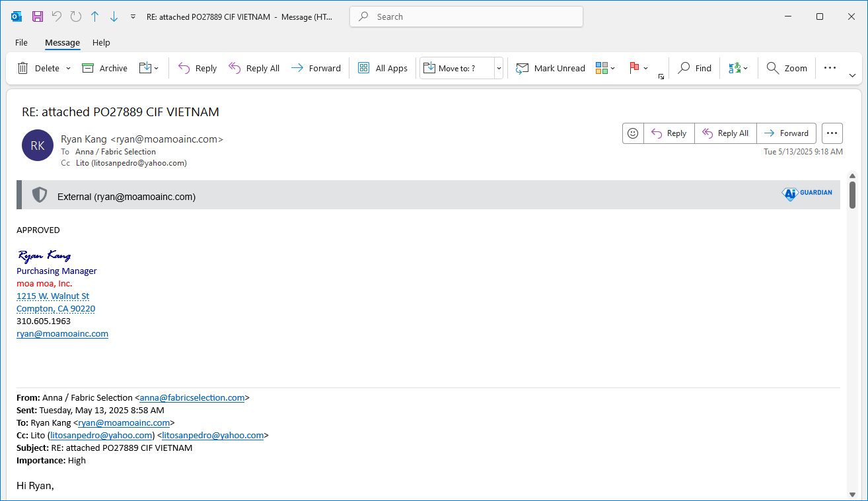The height and width of the screenshot is (501, 868).
Task: Mark the message as Unread
Action: pyautogui.click(x=550, y=68)
